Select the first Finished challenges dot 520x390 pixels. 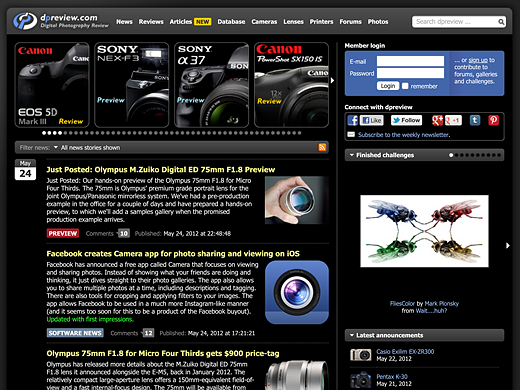(451, 155)
